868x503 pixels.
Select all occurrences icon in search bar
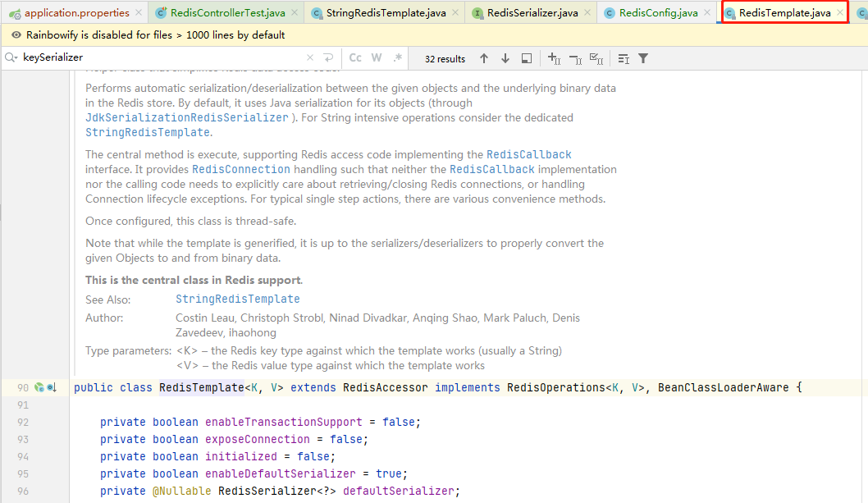(597, 58)
